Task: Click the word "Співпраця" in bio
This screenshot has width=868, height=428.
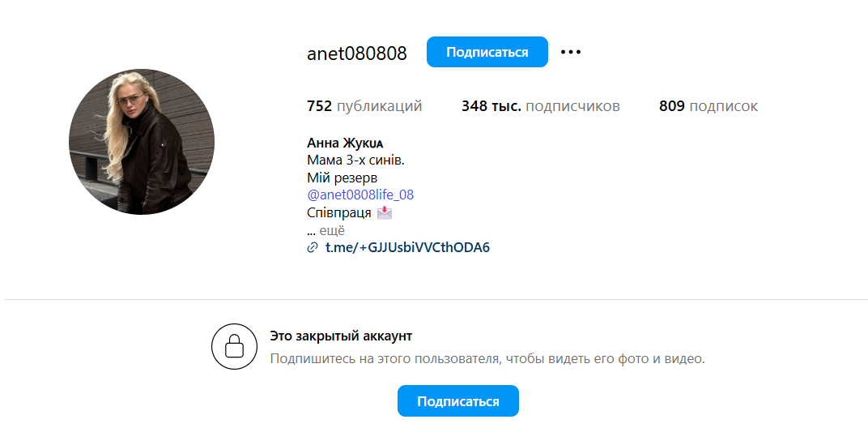Action: pyautogui.click(x=339, y=212)
